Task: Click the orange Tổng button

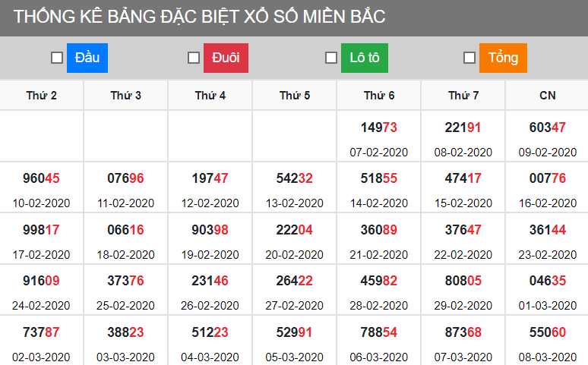Action: pyautogui.click(x=503, y=58)
